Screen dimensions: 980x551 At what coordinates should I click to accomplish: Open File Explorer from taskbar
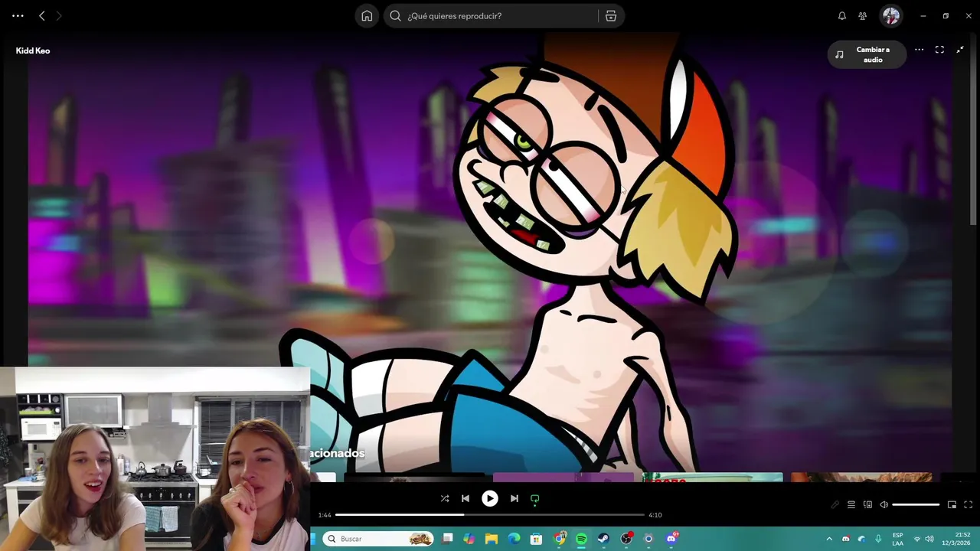[492, 539]
